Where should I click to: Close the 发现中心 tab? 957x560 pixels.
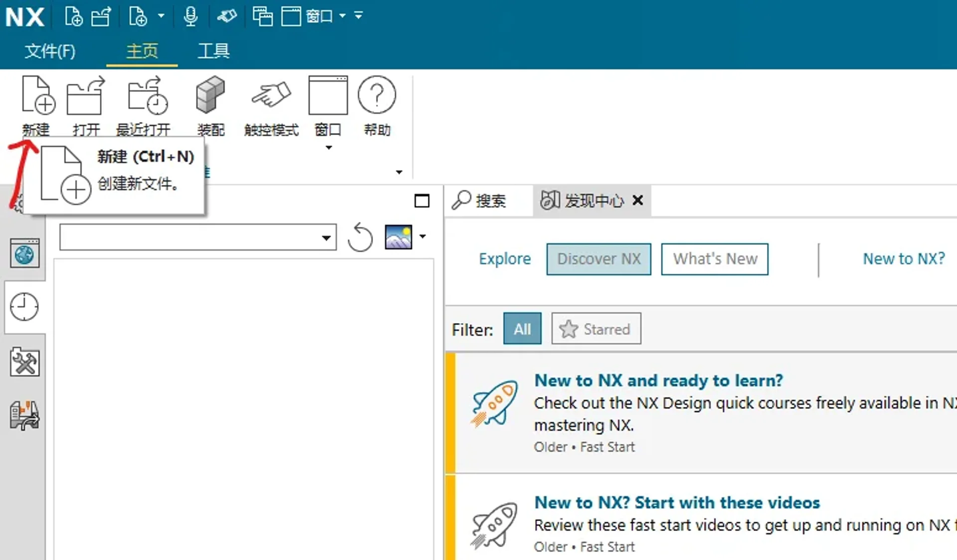(637, 200)
